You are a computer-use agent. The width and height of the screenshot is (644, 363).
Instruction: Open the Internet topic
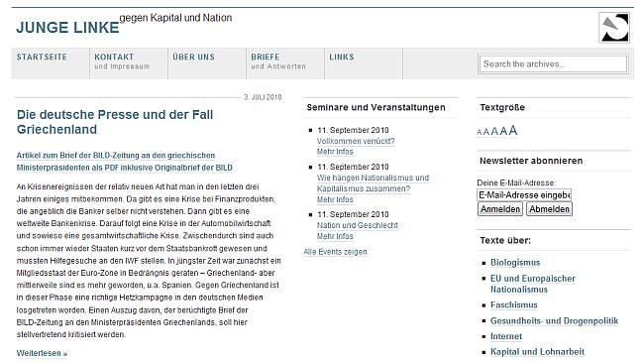tap(506, 336)
